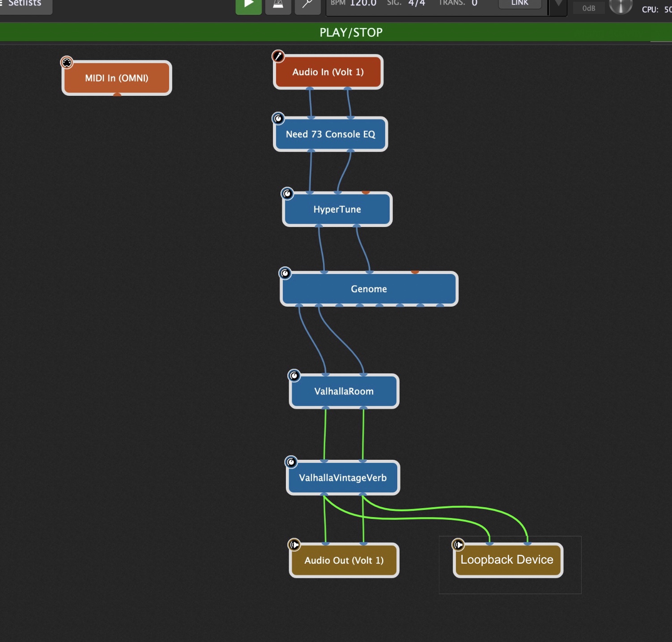Image resolution: width=672 pixels, height=642 pixels.
Task: Click the CPU usage readout
Action: pos(656,9)
